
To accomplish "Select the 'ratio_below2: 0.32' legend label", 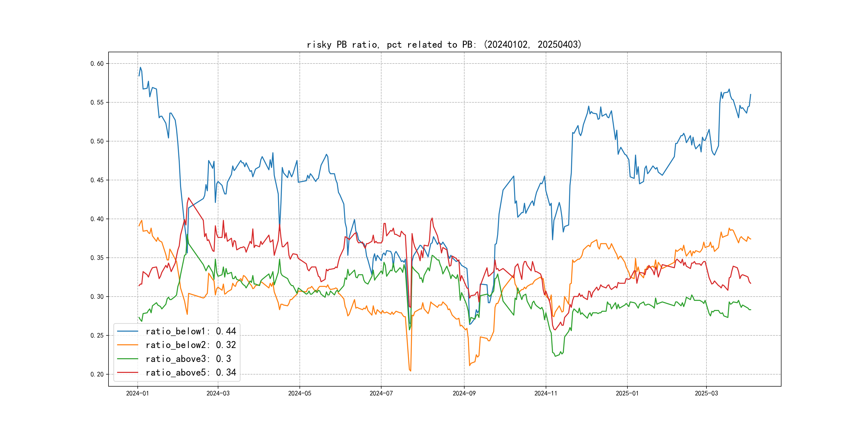I will pyautogui.click(x=191, y=345).
